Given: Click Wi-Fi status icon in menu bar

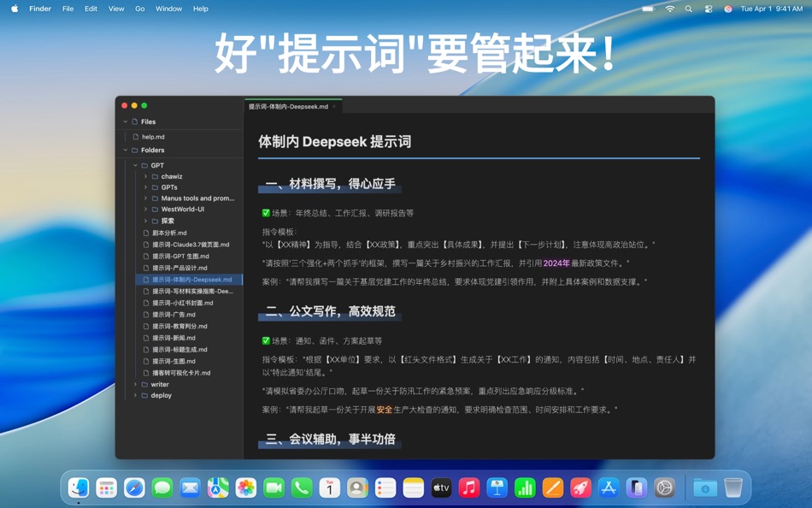Looking at the screenshot, I should click(x=670, y=9).
